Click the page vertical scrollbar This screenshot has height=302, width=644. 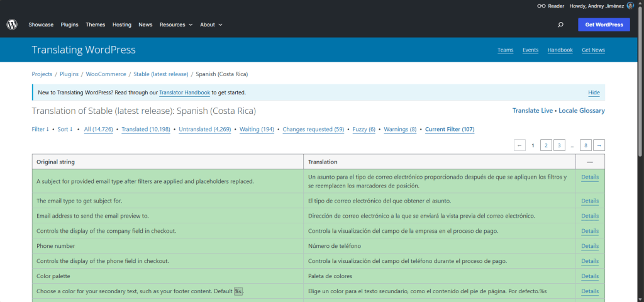tap(641, 82)
